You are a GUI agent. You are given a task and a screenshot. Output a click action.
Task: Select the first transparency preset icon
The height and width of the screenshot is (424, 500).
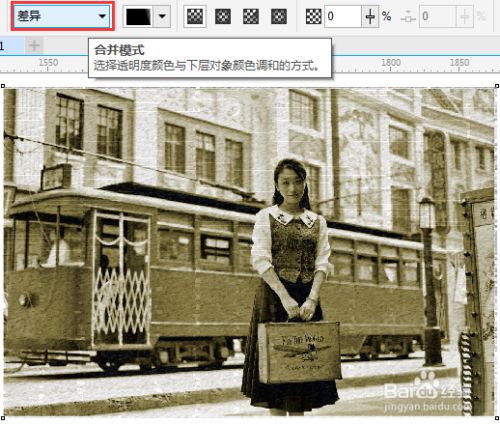[195, 16]
